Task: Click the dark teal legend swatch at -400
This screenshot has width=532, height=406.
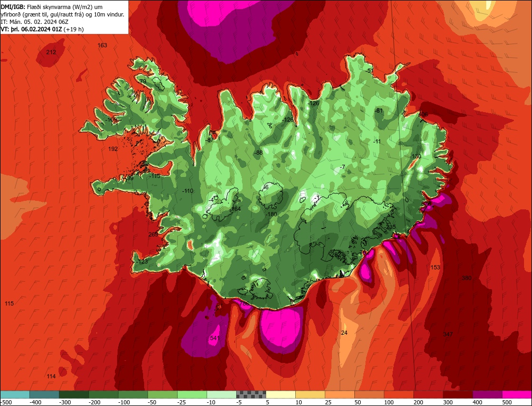Action: (x=44, y=394)
